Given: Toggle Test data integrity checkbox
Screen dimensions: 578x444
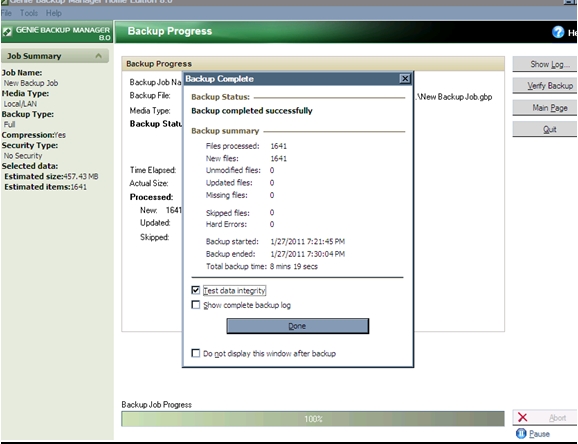Looking at the screenshot, I should [x=195, y=290].
